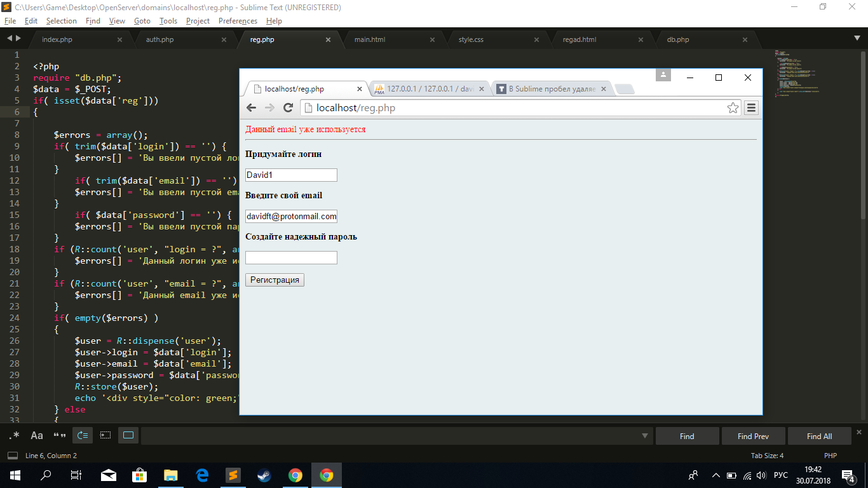Open the Preferences menu
868x488 pixels.
[x=238, y=21]
